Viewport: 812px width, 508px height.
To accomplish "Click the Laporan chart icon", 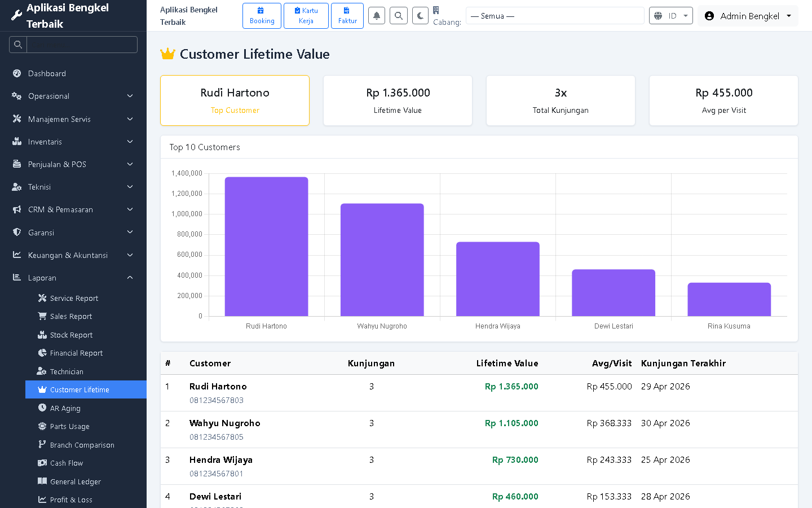I will [x=17, y=278].
